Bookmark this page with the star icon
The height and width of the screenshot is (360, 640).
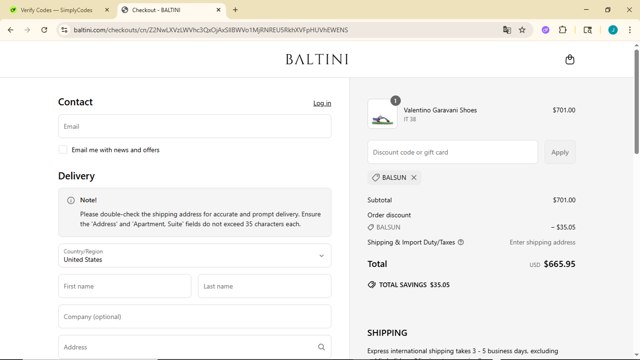click(x=522, y=30)
